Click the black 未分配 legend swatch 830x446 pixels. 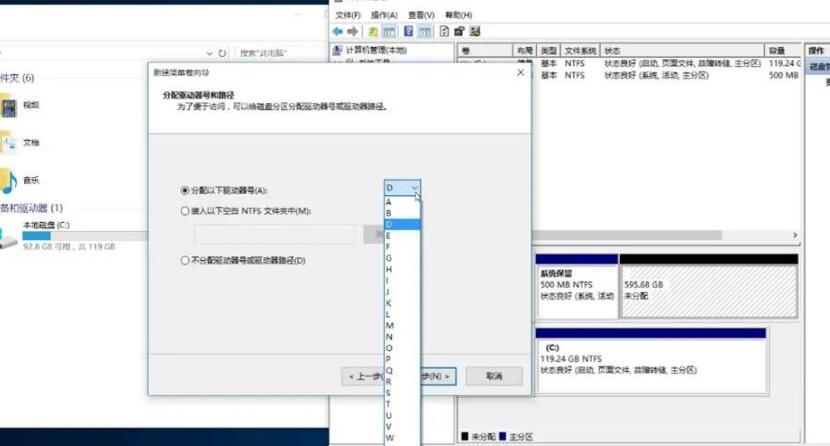click(465, 436)
